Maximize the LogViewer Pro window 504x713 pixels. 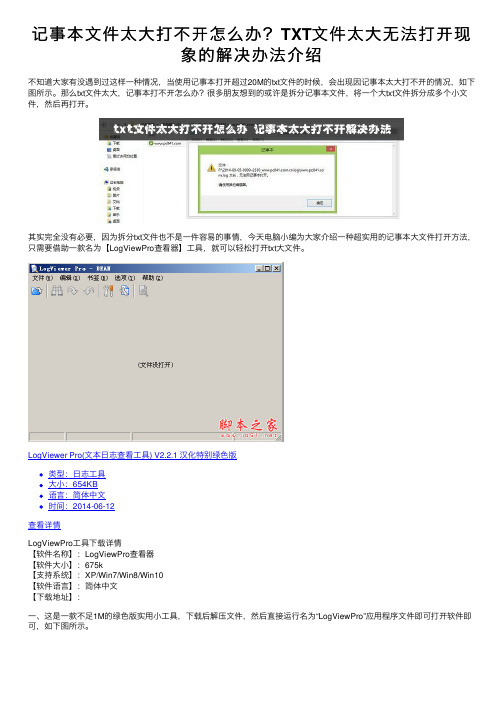pos(267,268)
